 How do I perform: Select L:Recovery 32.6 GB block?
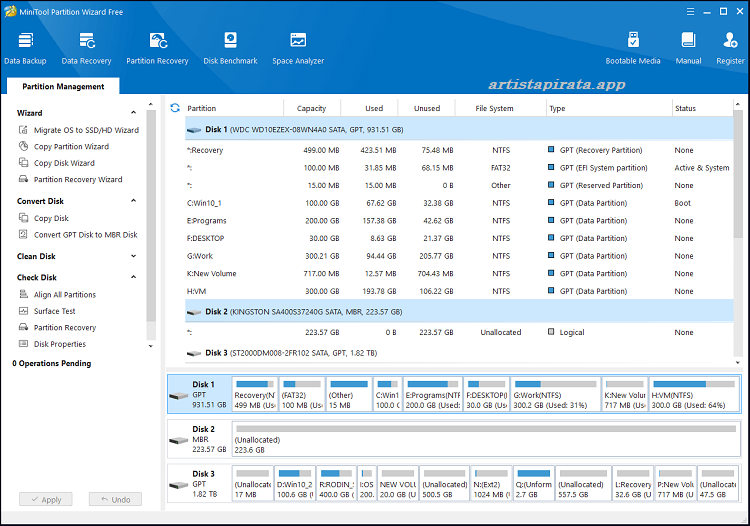[633, 483]
